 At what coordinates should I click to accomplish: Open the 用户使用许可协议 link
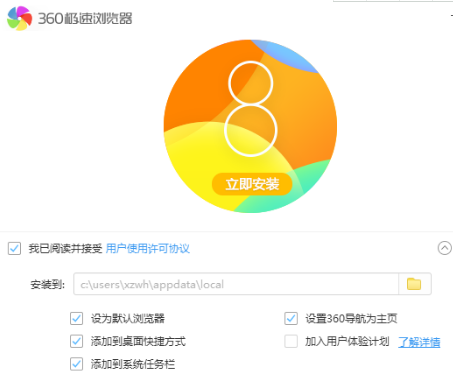coord(148,249)
